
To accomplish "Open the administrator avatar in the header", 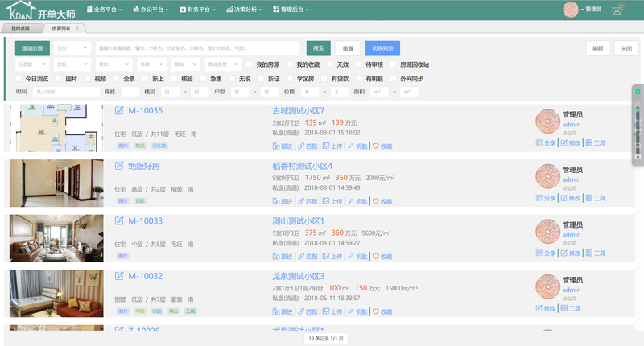I will pos(571,10).
